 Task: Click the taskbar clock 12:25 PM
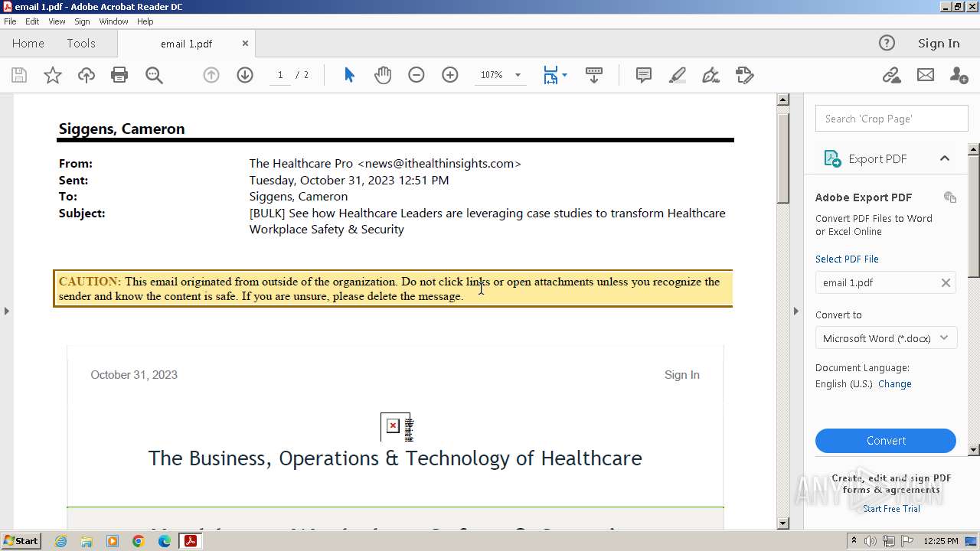point(940,541)
